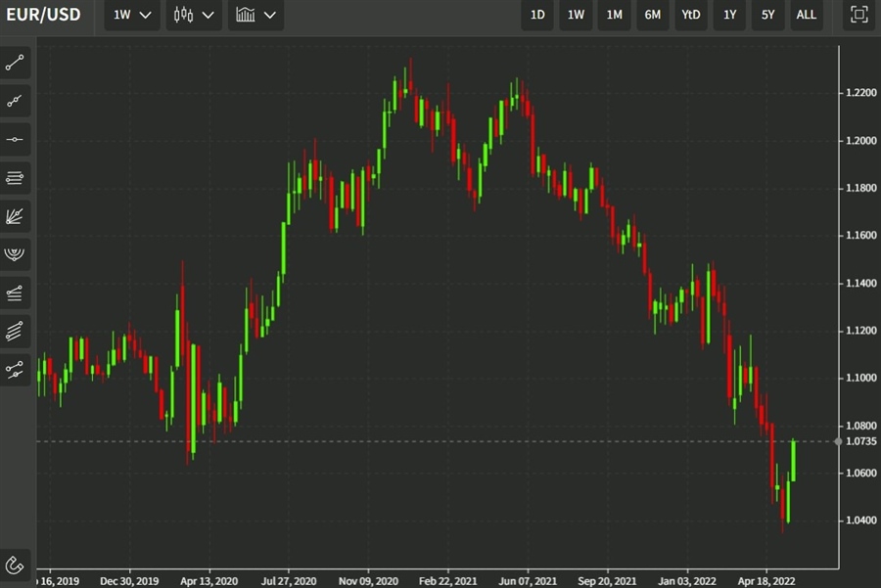Select the regression lines tool at sidebar bottom
This screenshot has height=588, width=881.
[15, 369]
